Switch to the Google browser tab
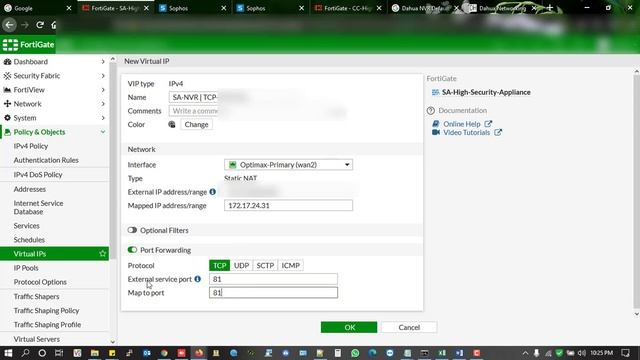 coord(38,8)
